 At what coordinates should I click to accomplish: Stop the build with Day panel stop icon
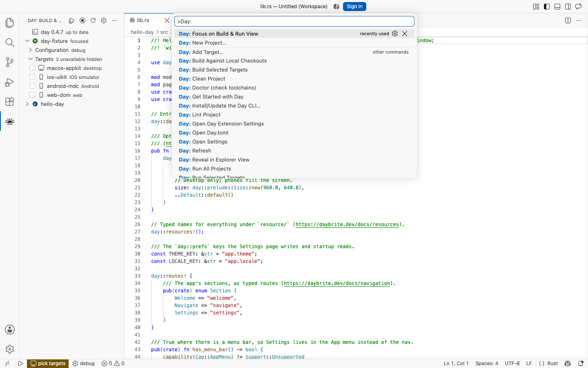pyautogui.click(x=82, y=20)
